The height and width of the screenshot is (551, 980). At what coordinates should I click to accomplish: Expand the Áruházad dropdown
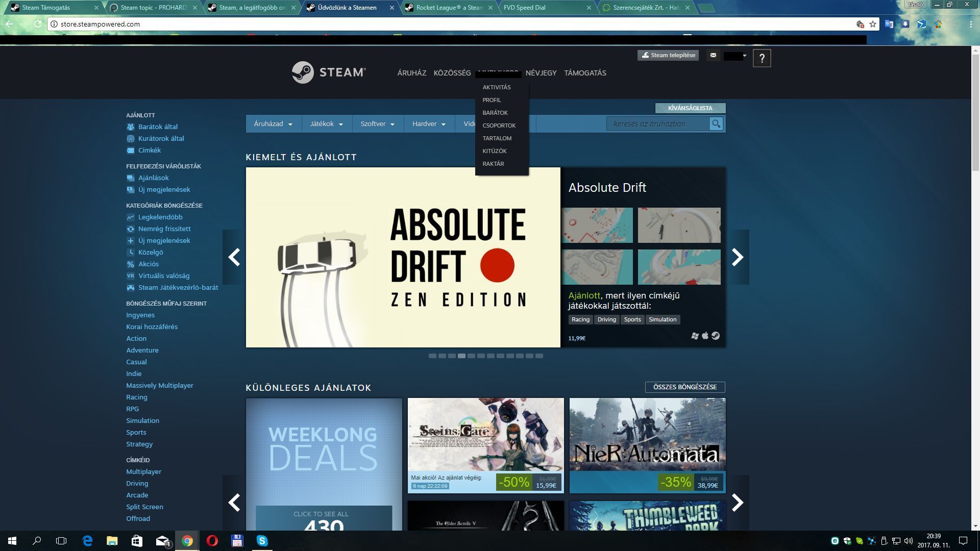(273, 124)
